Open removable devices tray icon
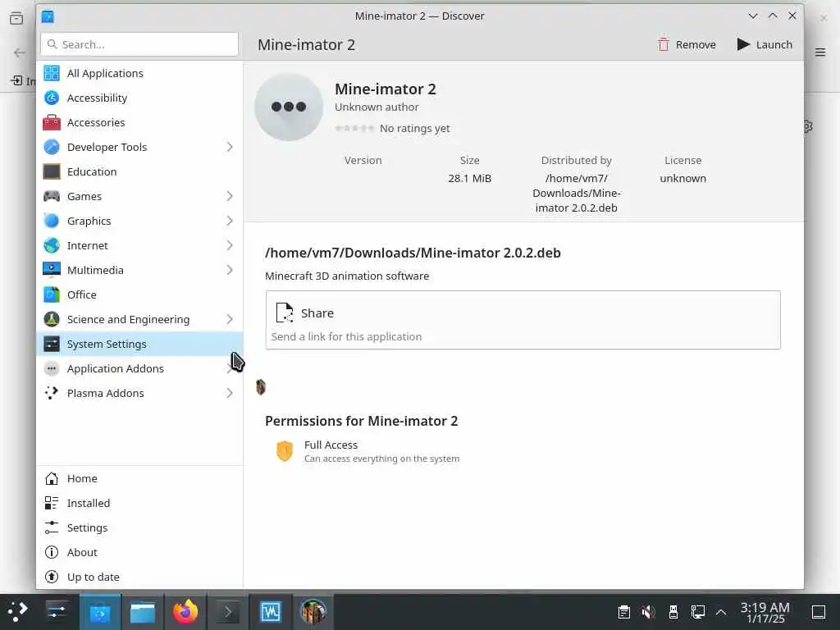The height and width of the screenshot is (630, 840). (673, 612)
